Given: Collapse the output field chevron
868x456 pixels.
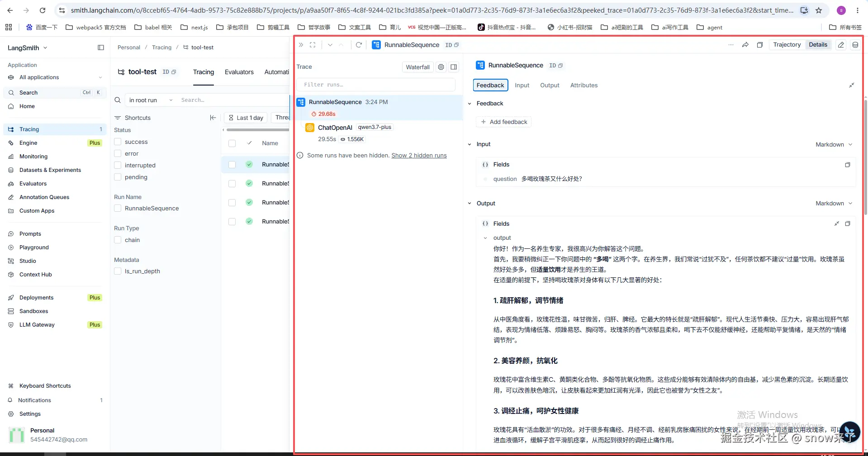Looking at the screenshot, I should [x=485, y=238].
